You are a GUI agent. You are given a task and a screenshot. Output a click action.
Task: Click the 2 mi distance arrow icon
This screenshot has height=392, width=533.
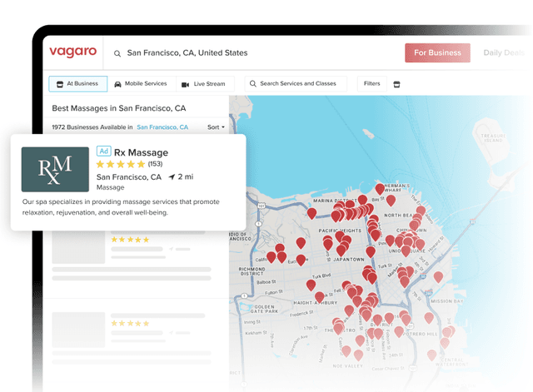[172, 177]
